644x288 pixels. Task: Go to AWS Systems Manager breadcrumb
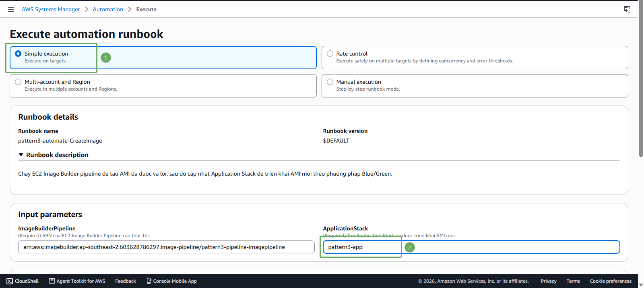[51, 9]
